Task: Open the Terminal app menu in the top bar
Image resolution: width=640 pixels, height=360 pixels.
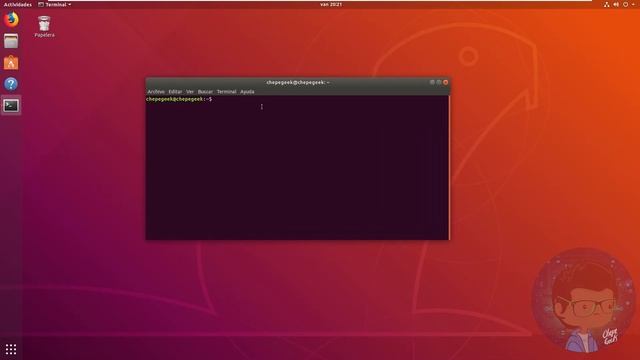Action: [x=55, y=4]
